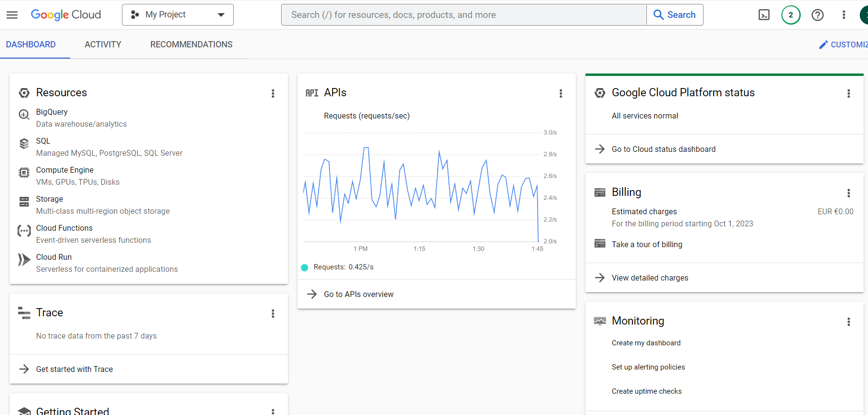868x415 pixels.
Task: Open the My Project selector dropdown
Action: 178,15
